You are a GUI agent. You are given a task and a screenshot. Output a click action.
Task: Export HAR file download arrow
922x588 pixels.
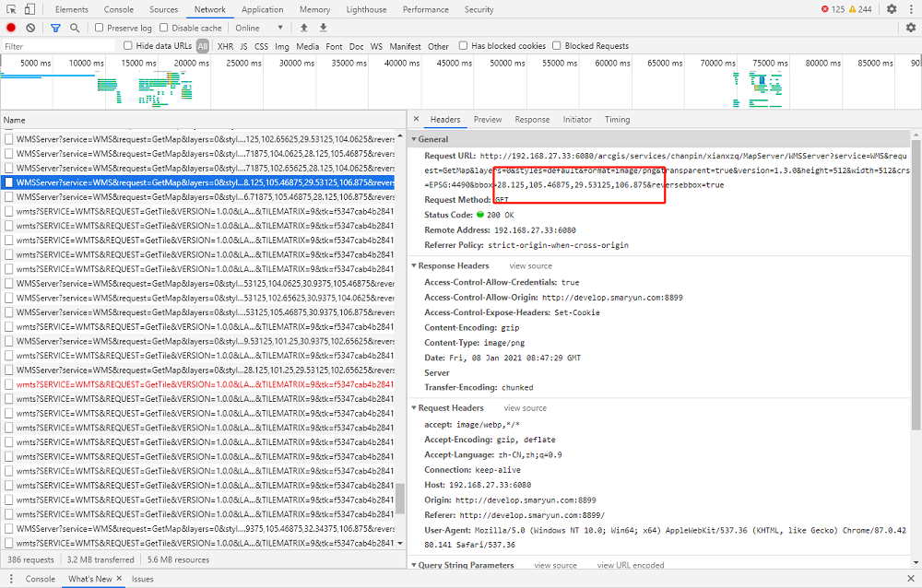[323, 28]
